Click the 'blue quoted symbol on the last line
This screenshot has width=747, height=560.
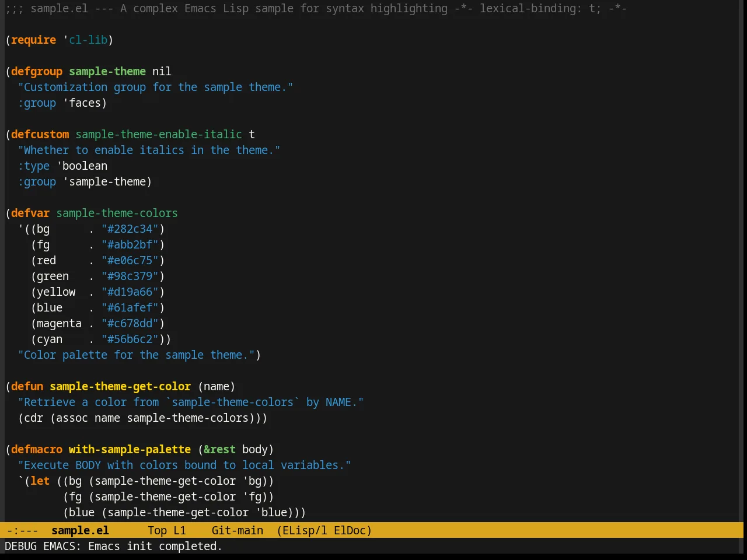pos(271,512)
